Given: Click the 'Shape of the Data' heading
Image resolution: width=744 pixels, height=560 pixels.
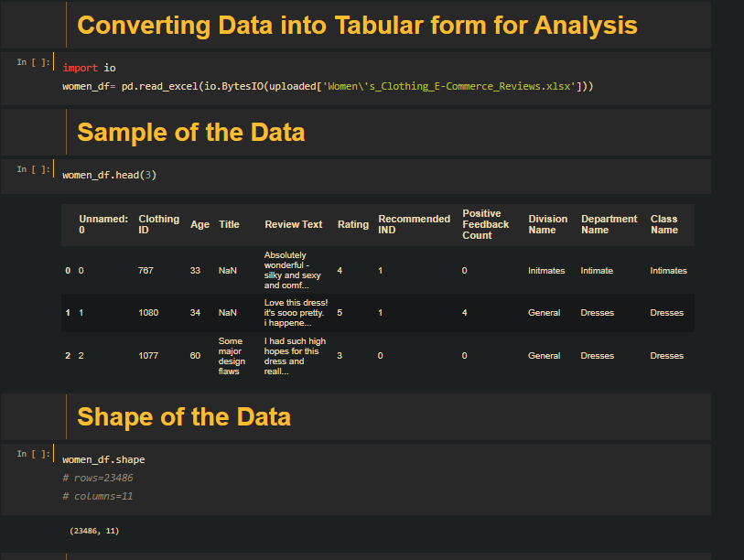Looking at the screenshot, I should (x=184, y=417).
